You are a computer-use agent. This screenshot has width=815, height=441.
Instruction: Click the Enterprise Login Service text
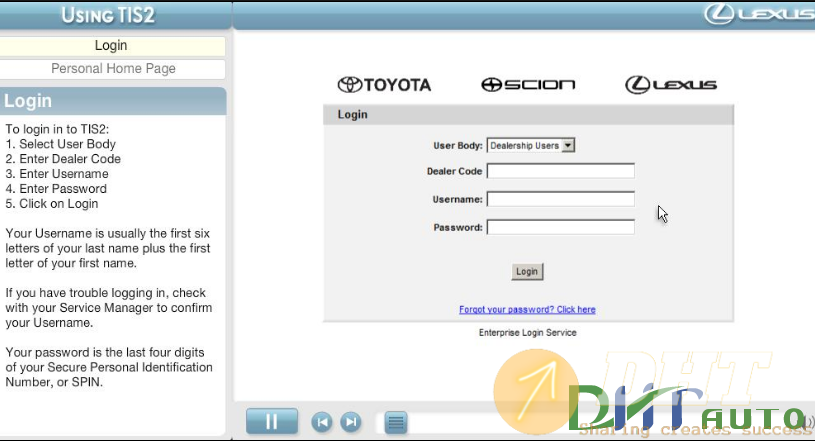tap(528, 333)
